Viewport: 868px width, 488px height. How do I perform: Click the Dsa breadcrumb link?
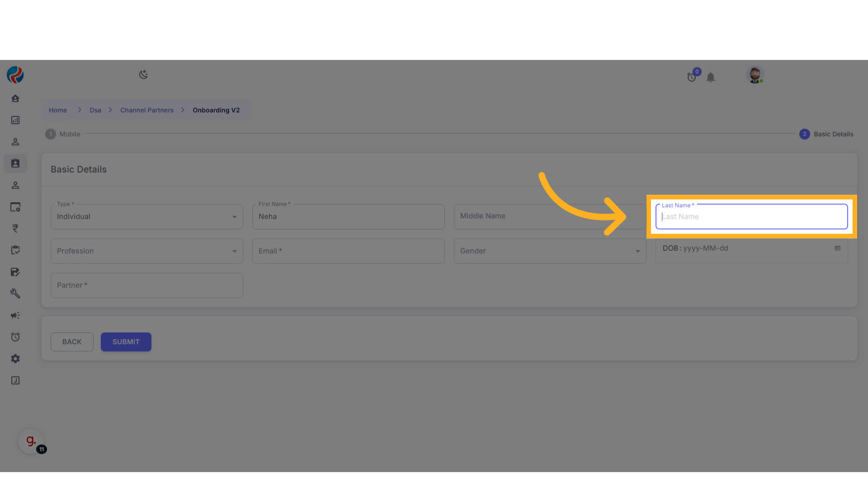95,110
